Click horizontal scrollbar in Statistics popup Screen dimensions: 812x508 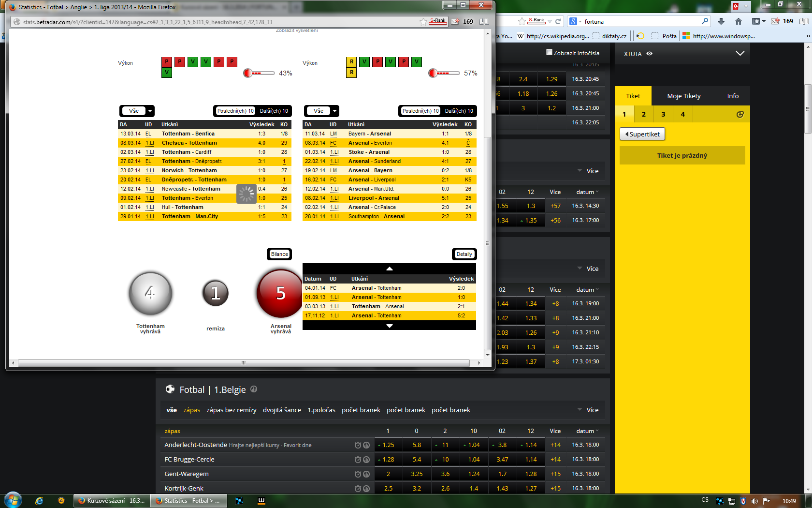click(x=244, y=363)
